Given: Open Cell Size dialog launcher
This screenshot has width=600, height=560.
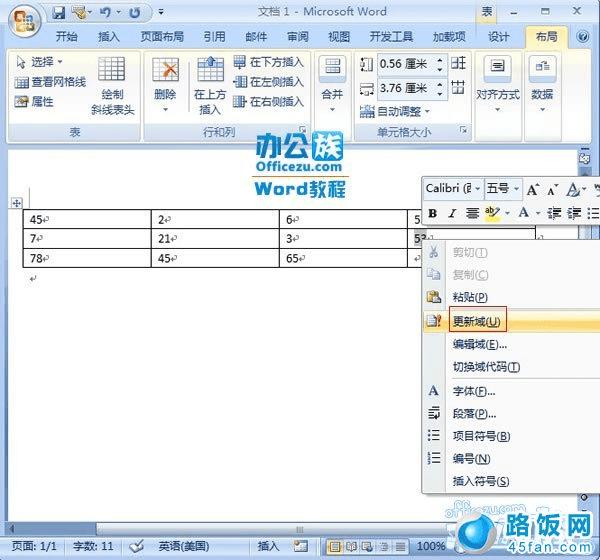Looking at the screenshot, I should [463, 130].
